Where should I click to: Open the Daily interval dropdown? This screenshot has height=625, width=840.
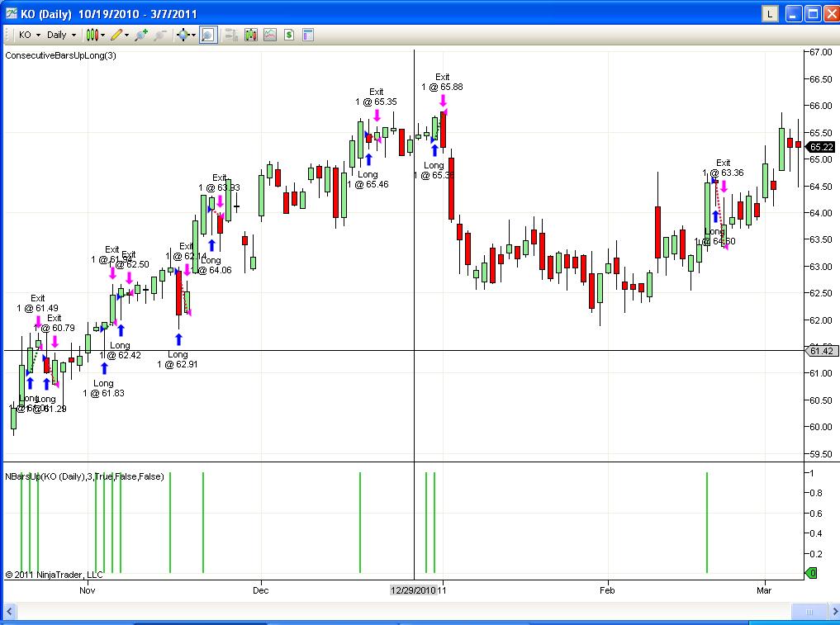(x=61, y=35)
